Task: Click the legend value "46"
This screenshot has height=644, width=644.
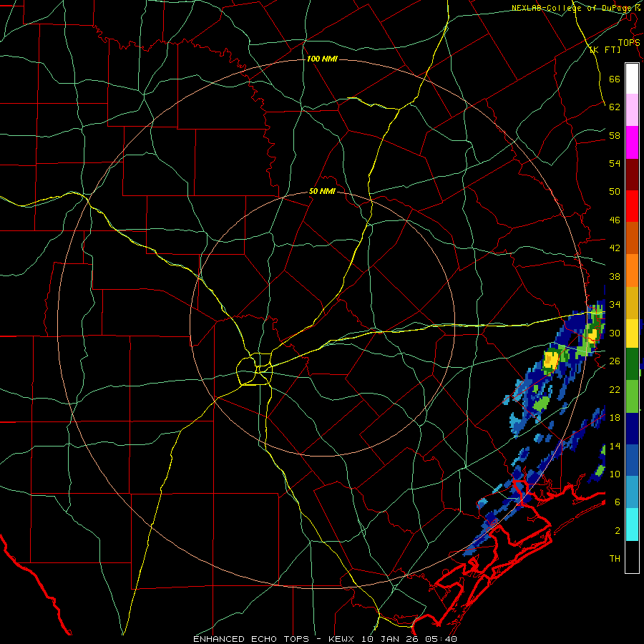Action: click(x=615, y=220)
